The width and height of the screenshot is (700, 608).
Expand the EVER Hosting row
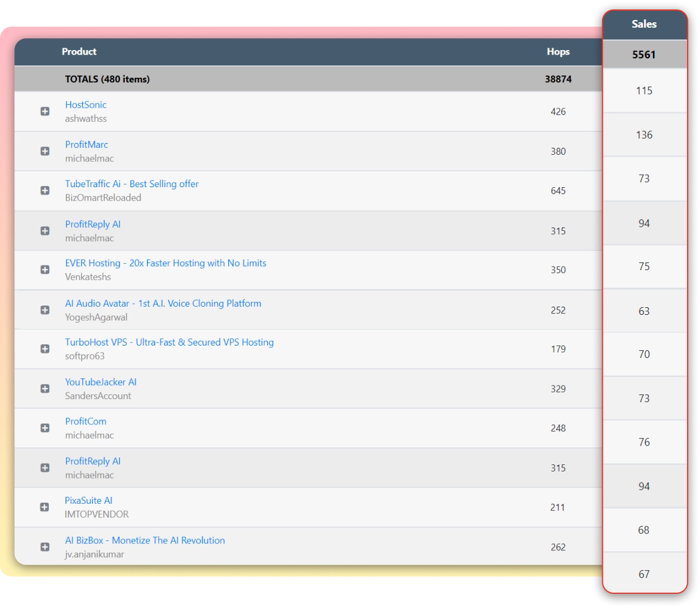pyautogui.click(x=45, y=270)
